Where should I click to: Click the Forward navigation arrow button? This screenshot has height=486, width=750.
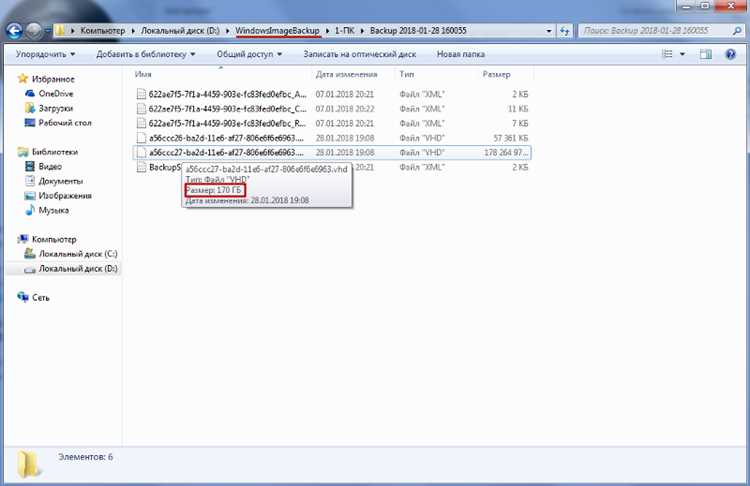point(33,31)
